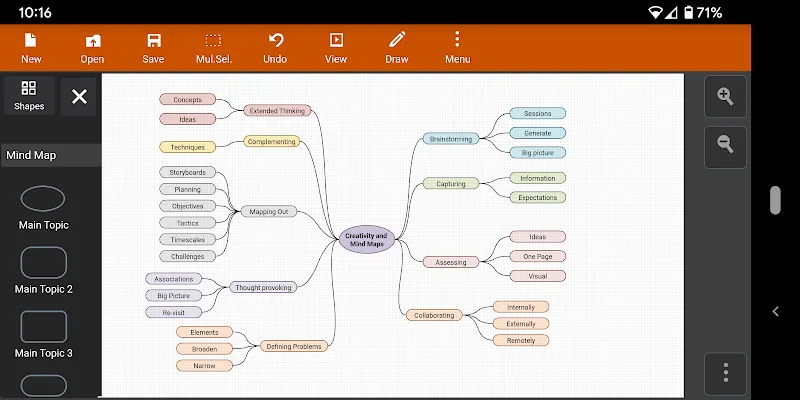Save the mind map diagram
Viewport: 800px width, 400px height.
point(153,47)
